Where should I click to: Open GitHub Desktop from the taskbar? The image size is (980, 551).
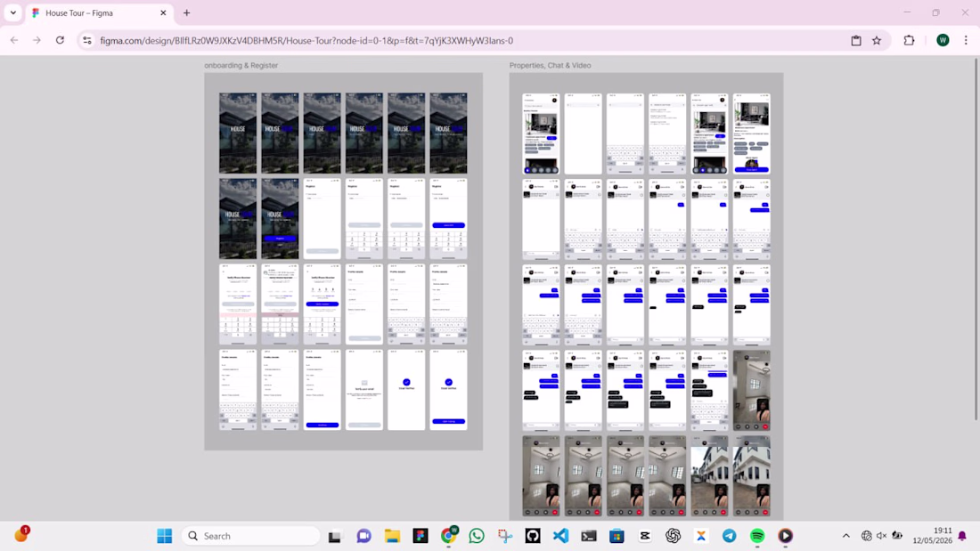pyautogui.click(x=533, y=536)
